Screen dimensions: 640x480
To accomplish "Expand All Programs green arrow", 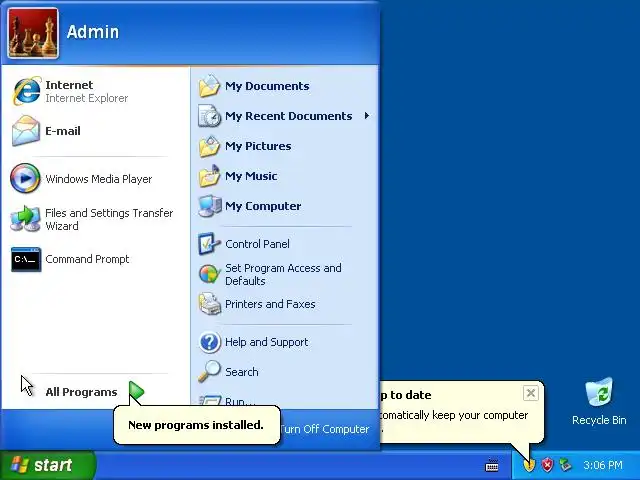I will [x=136, y=391].
